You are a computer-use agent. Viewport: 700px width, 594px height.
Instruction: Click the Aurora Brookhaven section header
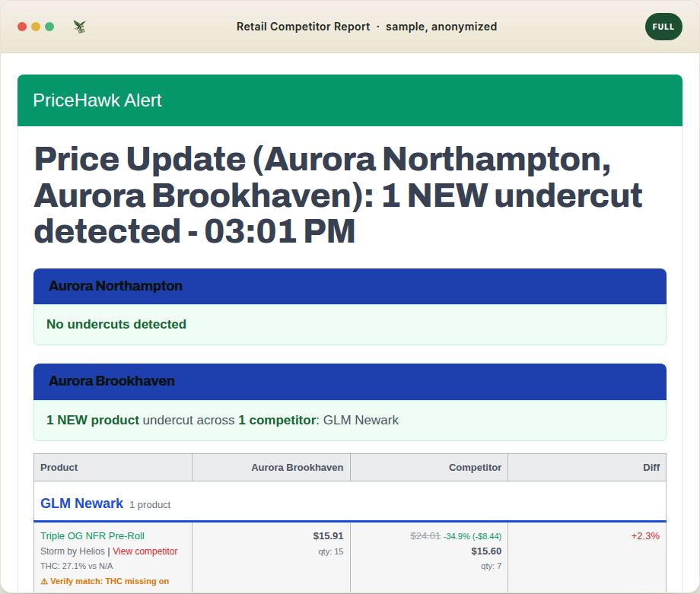click(x=350, y=382)
